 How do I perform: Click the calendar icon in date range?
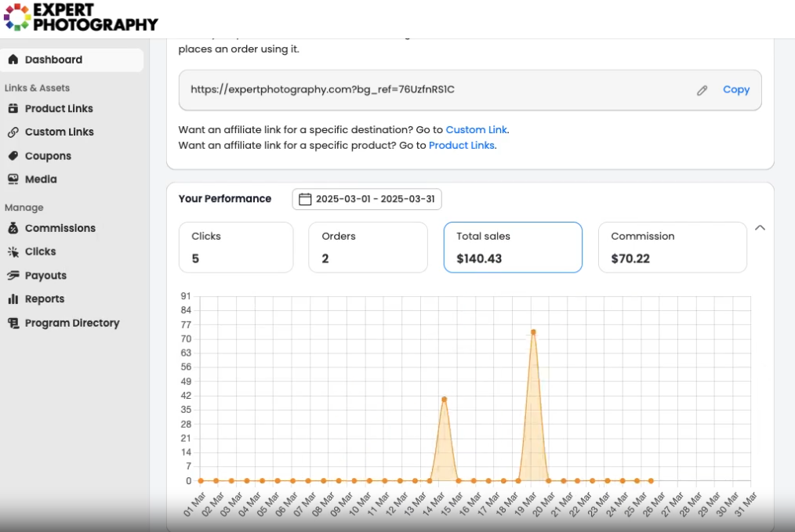[x=305, y=199]
